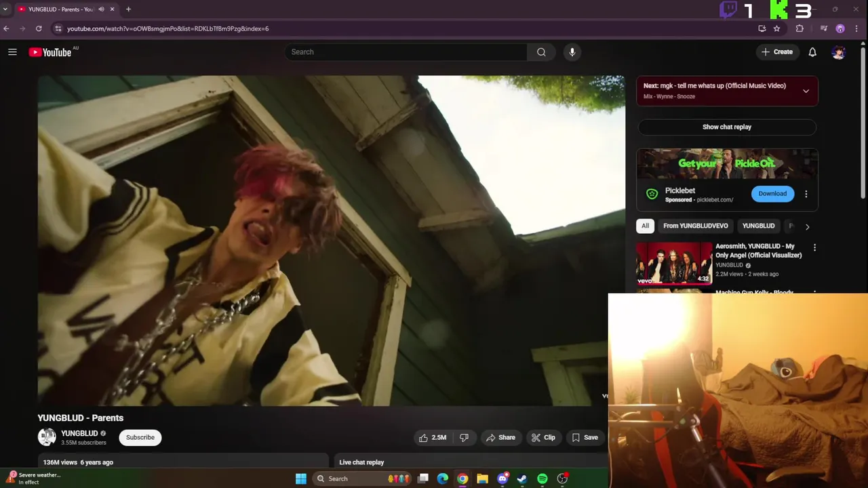Image resolution: width=868 pixels, height=488 pixels.
Task: Open the Chrome tab search dropdown
Action: (5, 9)
